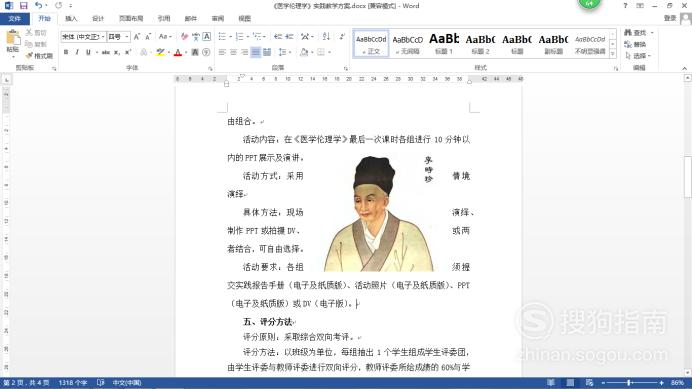
Task: Apply the 副标题 Subtitle style
Action: tap(553, 44)
